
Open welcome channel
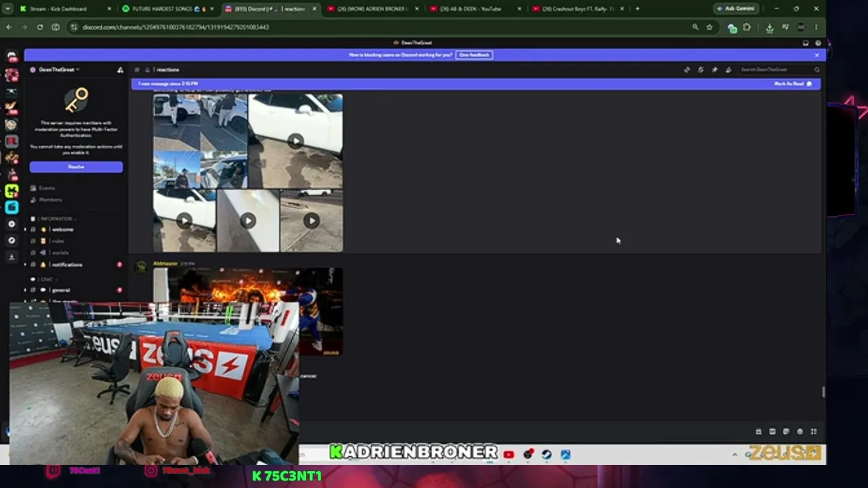tap(62, 230)
